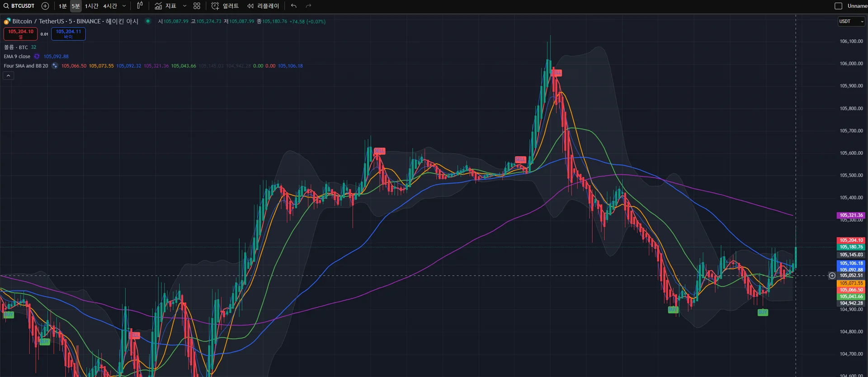Click the red 105,066.50 price axis label
Screen dimensions: 868x377
[851, 290]
